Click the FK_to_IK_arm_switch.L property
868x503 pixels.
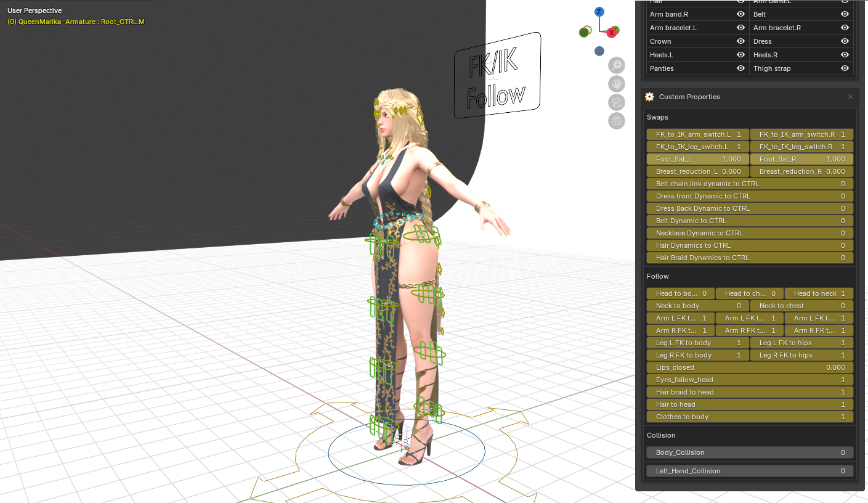pyautogui.click(x=698, y=134)
